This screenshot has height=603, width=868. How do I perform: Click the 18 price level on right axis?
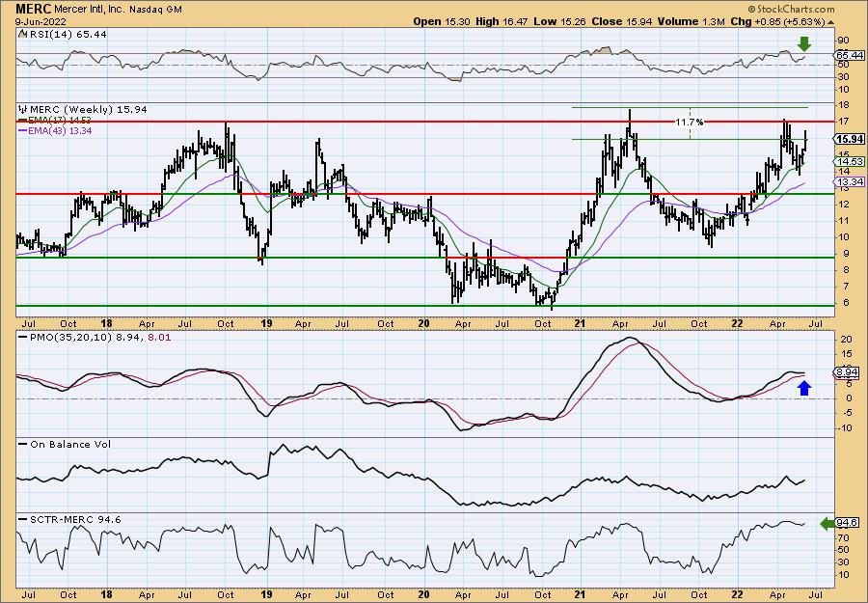844,105
